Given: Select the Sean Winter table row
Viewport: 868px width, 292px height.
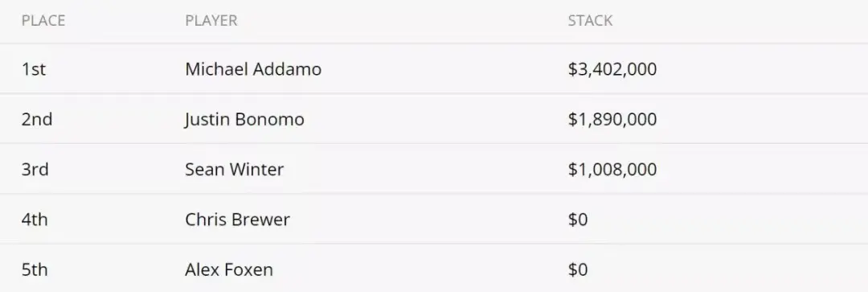Looking at the screenshot, I should tap(434, 168).
